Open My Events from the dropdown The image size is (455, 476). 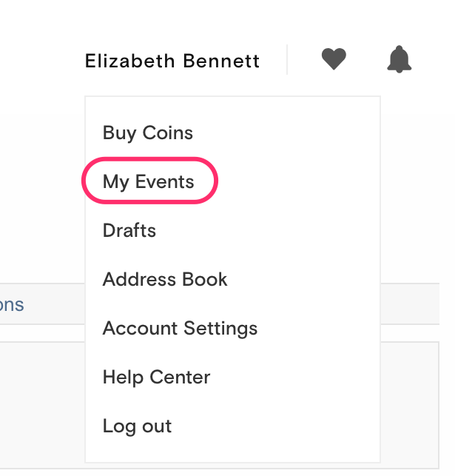click(x=148, y=181)
